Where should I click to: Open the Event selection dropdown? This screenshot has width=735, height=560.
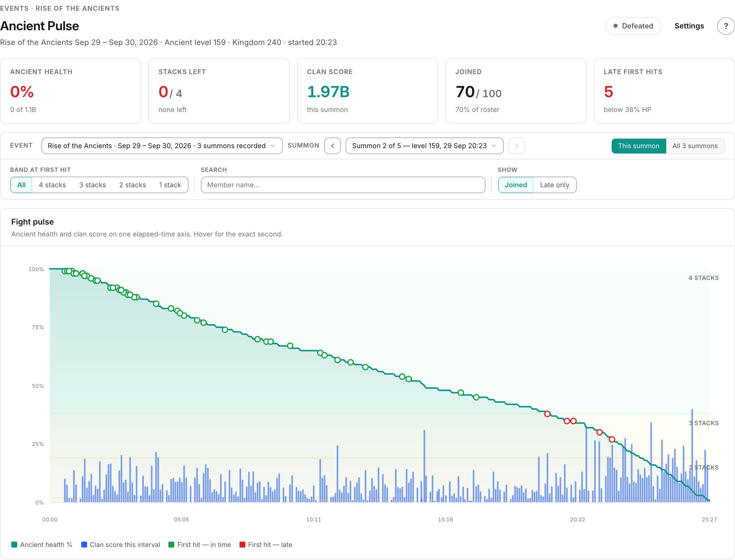point(162,146)
